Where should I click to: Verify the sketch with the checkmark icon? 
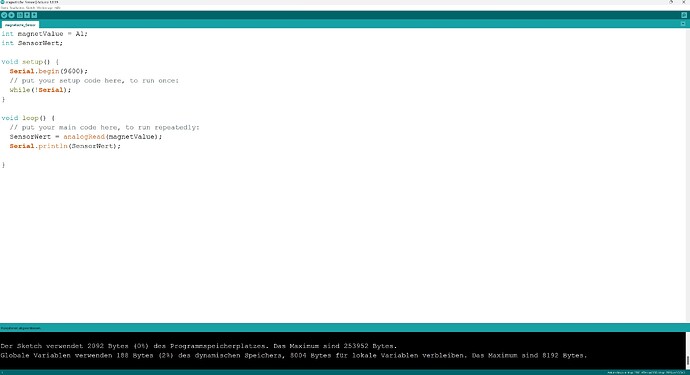(4, 15)
